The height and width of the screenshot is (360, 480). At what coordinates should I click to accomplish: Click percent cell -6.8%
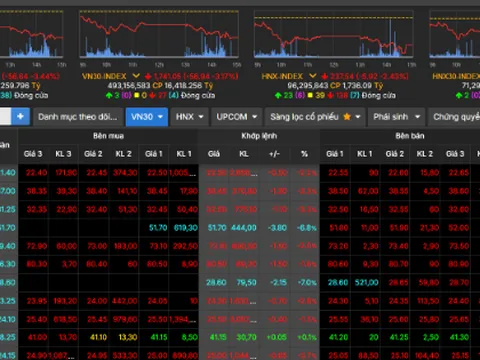[307, 228]
